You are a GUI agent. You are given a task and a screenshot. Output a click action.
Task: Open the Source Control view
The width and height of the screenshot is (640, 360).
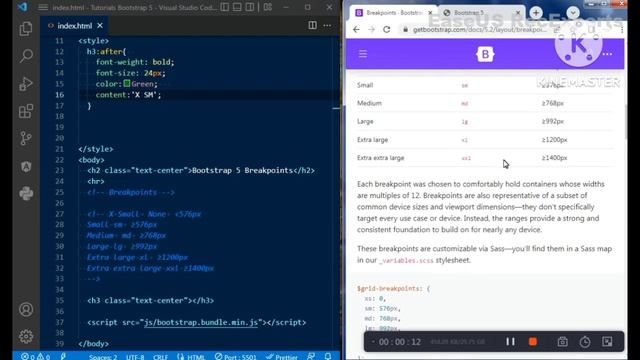click(x=26, y=138)
